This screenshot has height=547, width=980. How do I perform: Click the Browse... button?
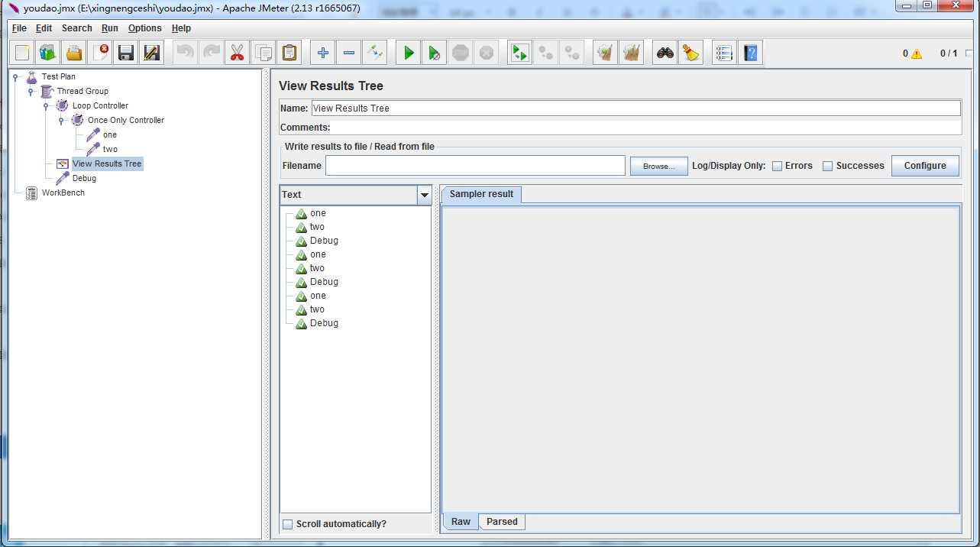[x=658, y=166]
